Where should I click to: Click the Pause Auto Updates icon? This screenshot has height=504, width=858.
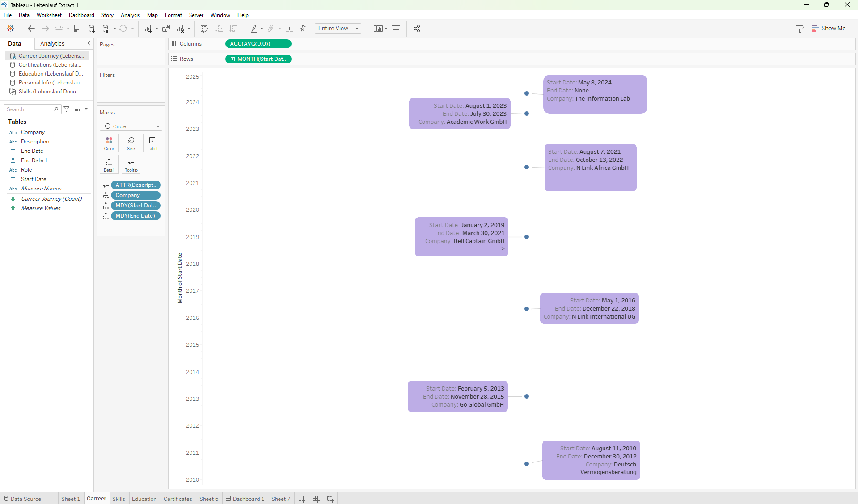pyautogui.click(x=106, y=29)
